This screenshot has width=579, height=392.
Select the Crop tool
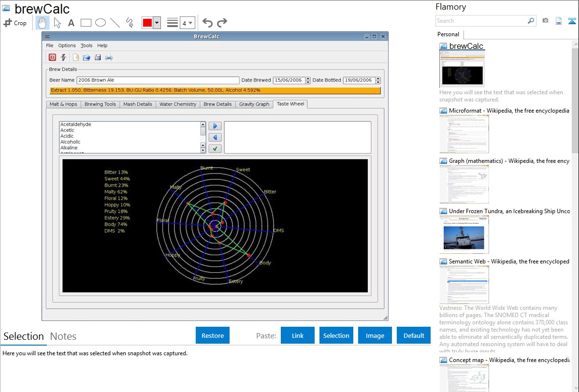[x=15, y=23]
